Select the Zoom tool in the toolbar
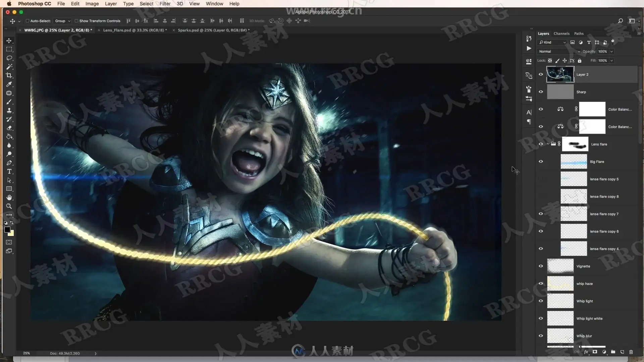This screenshot has width=644, height=362. 9,206
